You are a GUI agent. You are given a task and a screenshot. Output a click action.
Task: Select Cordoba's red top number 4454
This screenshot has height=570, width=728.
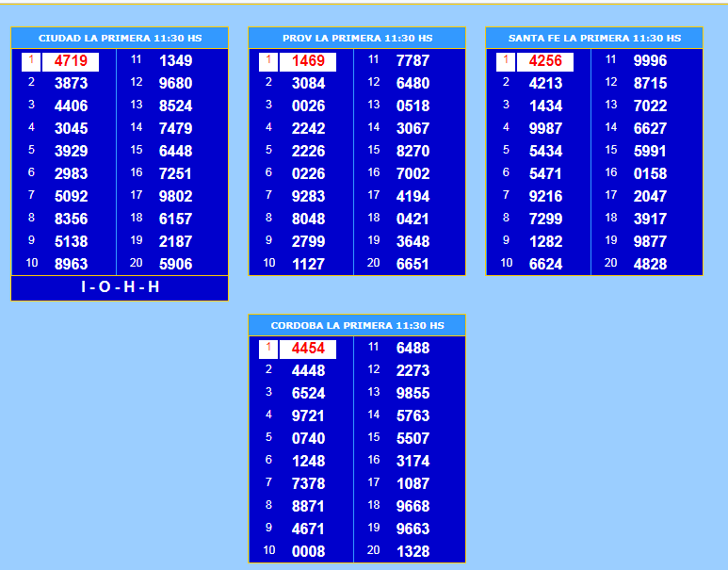point(308,349)
